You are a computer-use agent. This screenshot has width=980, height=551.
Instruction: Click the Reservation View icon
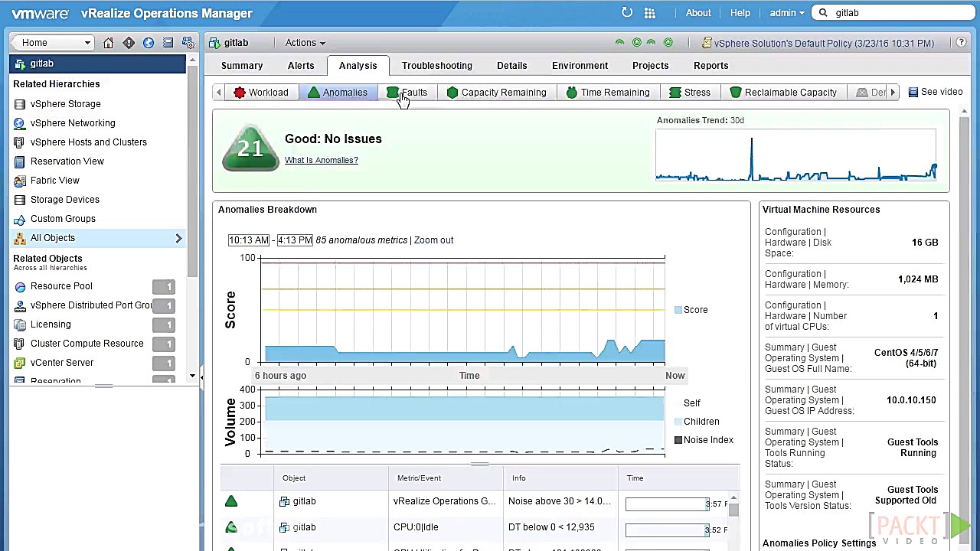[20, 161]
